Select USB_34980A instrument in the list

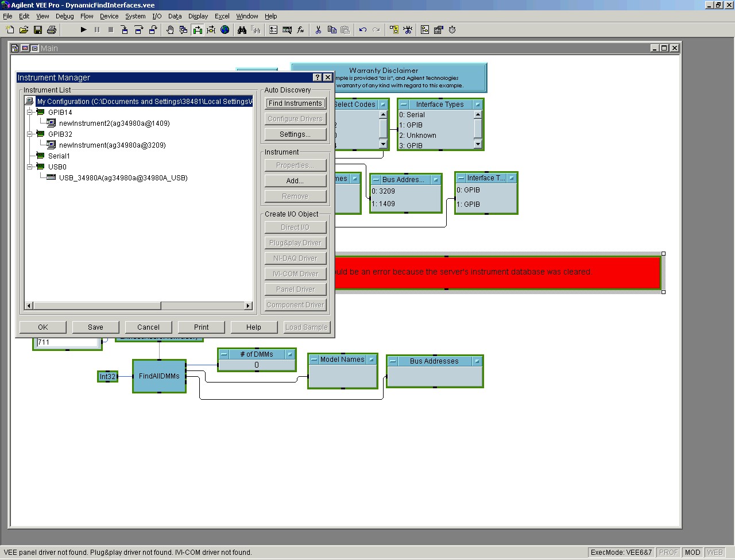(123, 178)
